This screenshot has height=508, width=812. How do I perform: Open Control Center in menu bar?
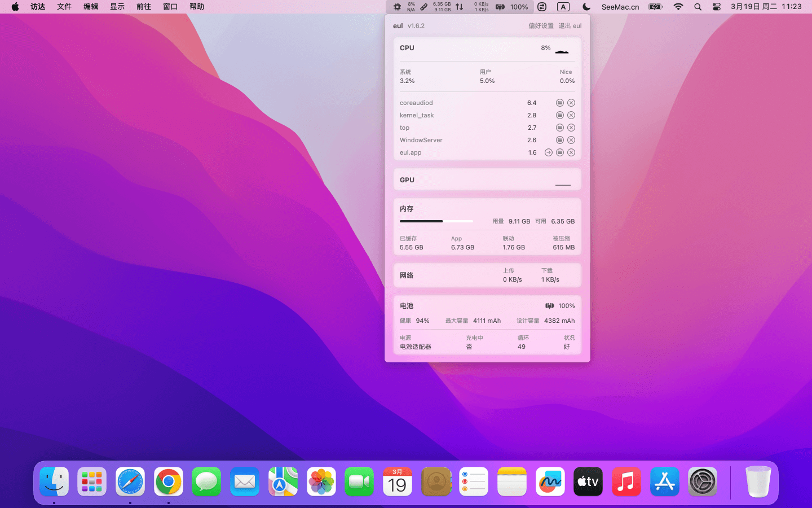click(717, 7)
